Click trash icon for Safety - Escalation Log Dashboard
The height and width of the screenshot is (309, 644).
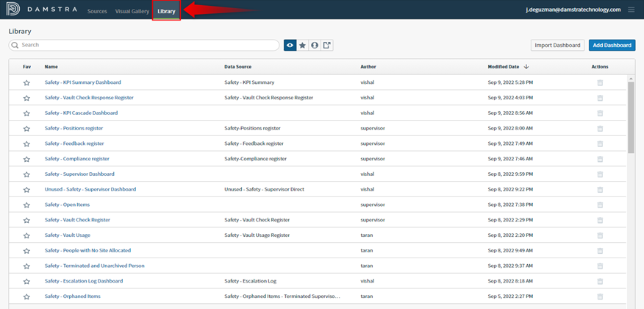point(600,281)
